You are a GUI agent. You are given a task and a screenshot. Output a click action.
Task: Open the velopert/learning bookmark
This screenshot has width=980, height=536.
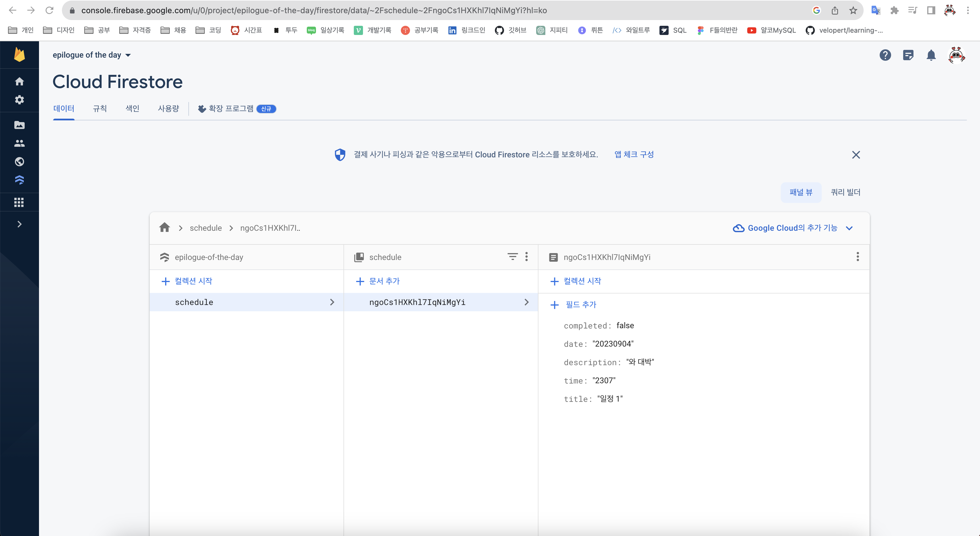coord(844,30)
